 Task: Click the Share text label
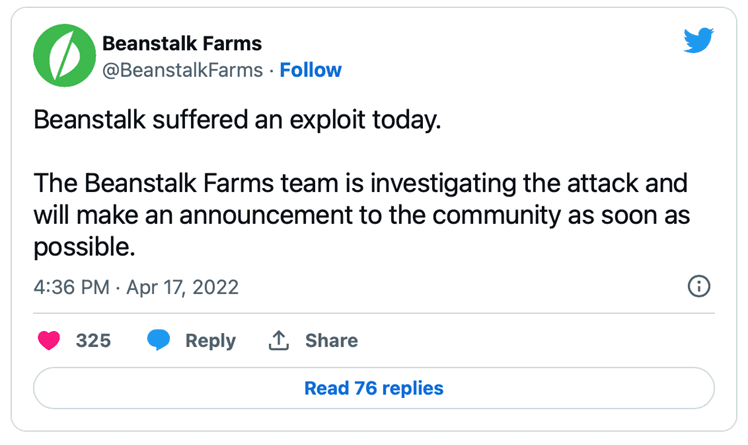point(332,341)
